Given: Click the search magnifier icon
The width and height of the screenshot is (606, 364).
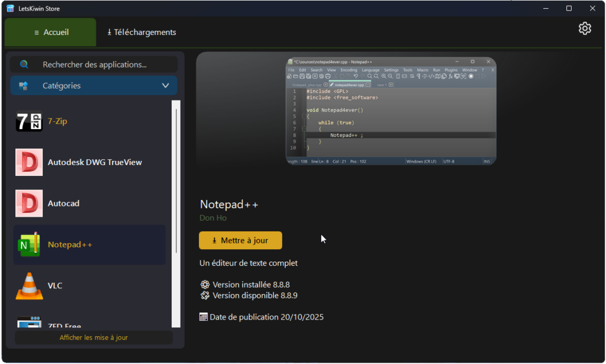Looking at the screenshot, I should coord(24,65).
